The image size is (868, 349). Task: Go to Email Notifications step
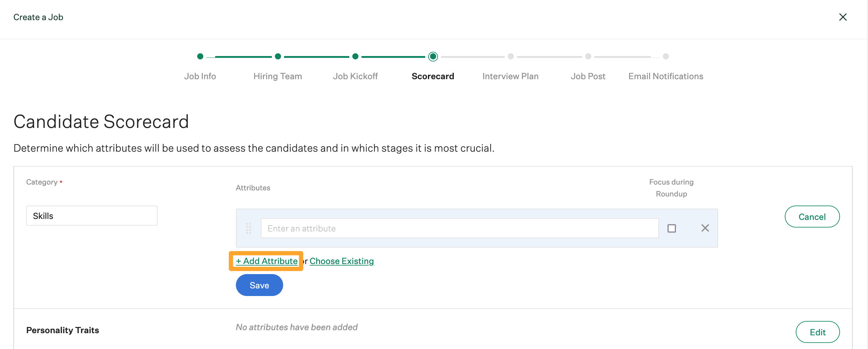pyautogui.click(x=666, y=76)
